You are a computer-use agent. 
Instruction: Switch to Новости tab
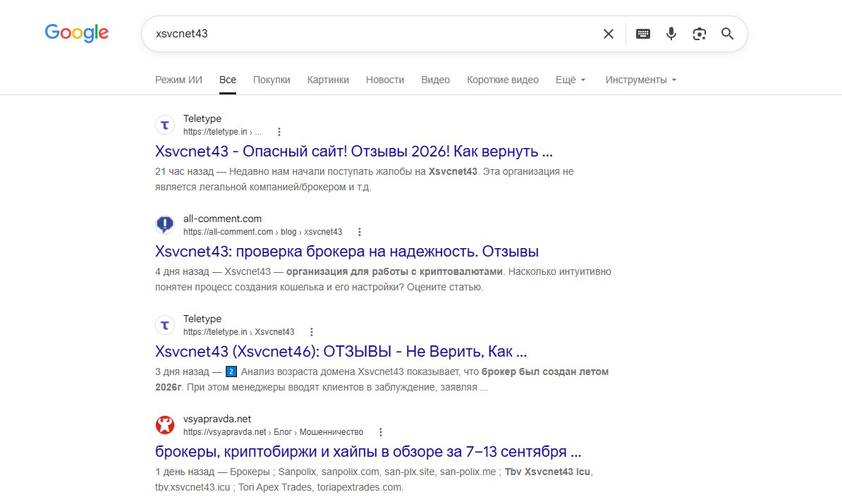(385, 80)
